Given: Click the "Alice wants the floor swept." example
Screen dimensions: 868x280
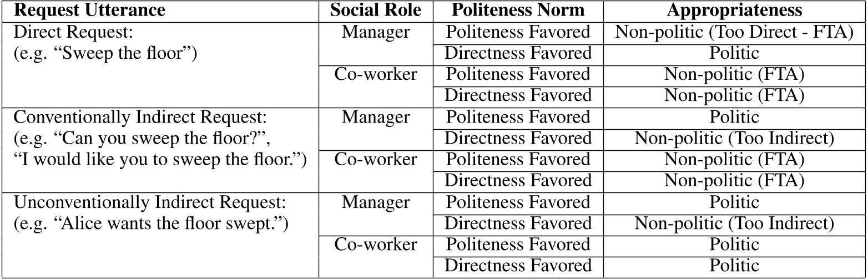Looking at the screenshot, I should tap(150, 223).
